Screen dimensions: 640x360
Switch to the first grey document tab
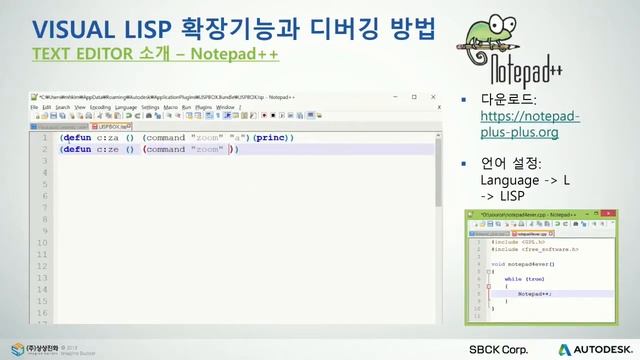60,127
